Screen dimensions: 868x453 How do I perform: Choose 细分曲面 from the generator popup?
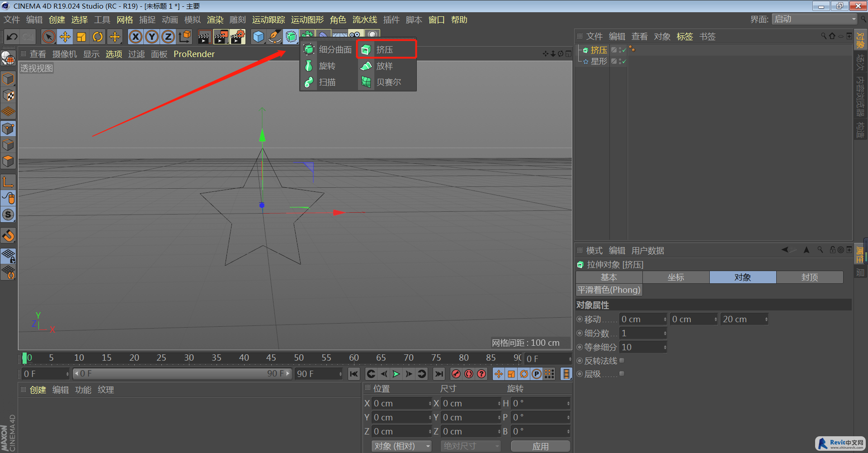pos(329,50)
